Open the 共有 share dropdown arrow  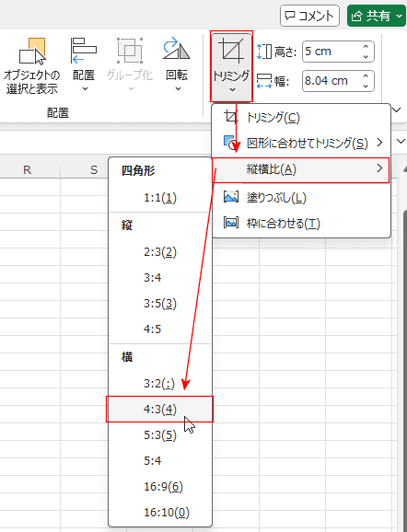399,16
